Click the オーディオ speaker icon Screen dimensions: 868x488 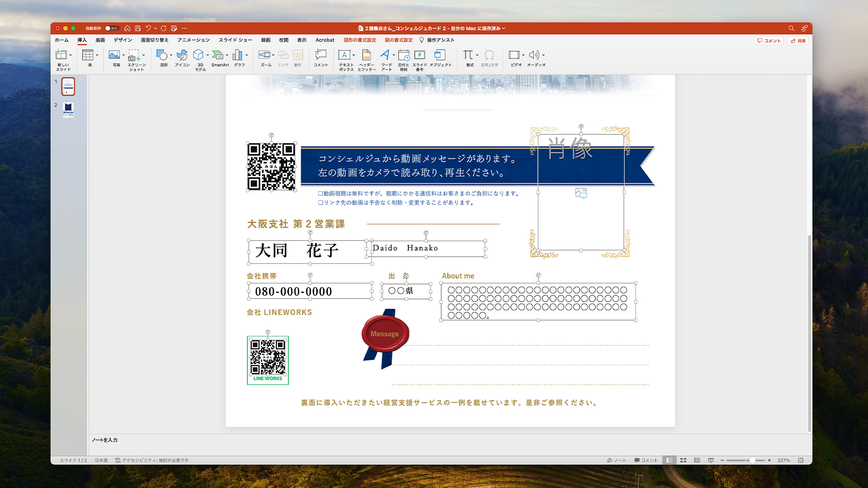coord(534,55)
